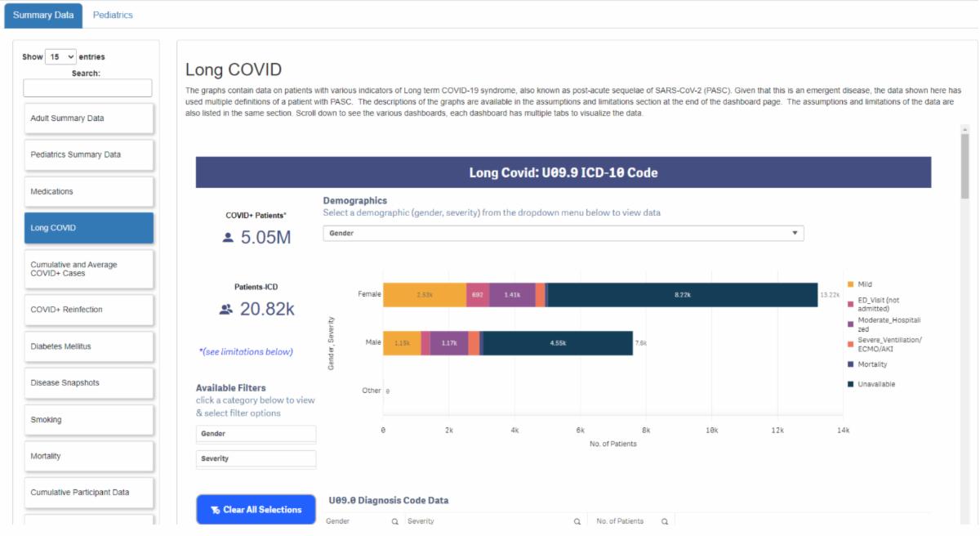Select the Long COVID sidebar item
Screen dimensions: 980x536
coord(88,228)
